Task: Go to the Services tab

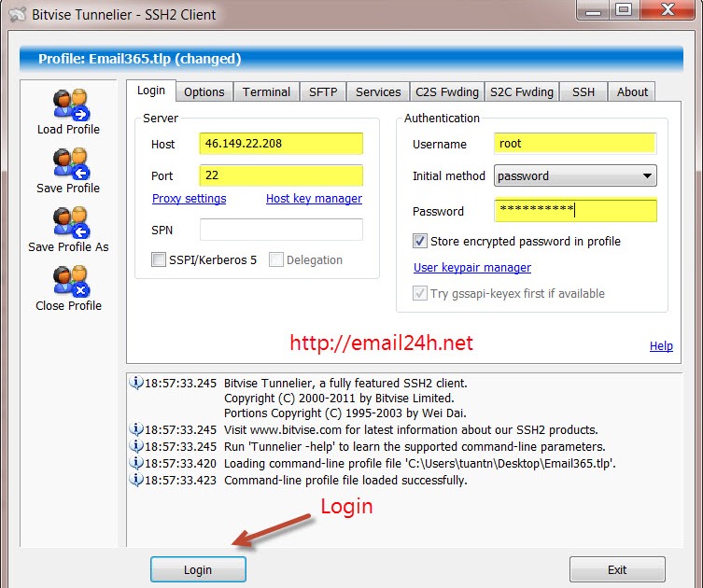Action: coord(378,91)
